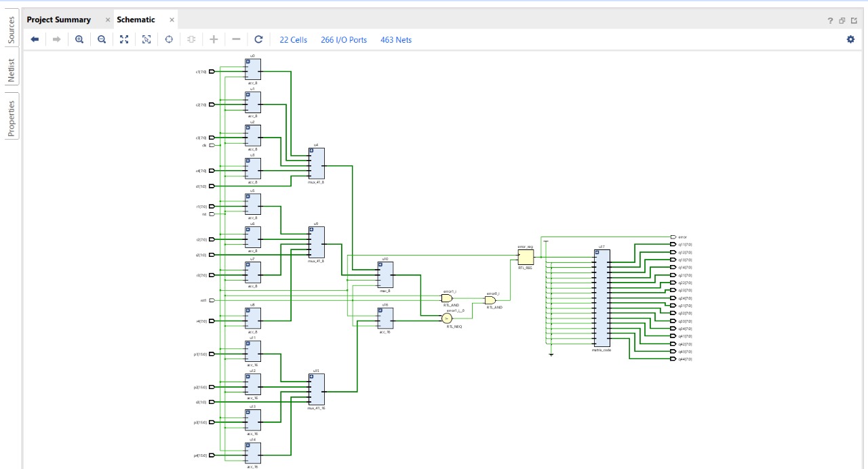Click the Zoom to Selection icon
Image resolution: width=868 pixels, height=469 pixels.
click(146, 39)
